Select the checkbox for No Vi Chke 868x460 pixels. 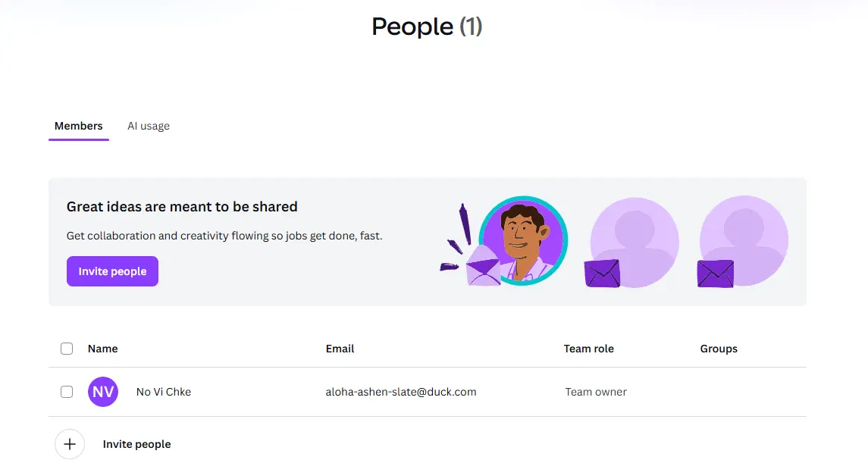[x=67, y=392]
